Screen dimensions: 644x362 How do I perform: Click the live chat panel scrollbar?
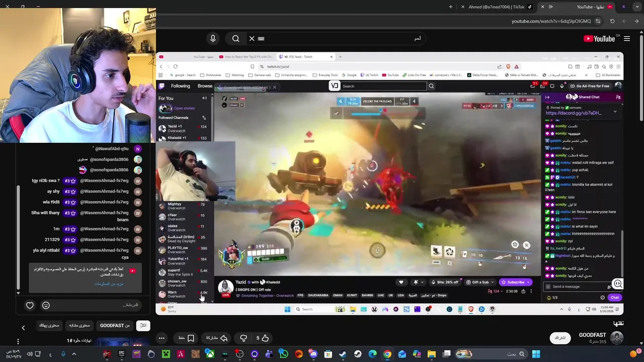[x=19, y=236]
